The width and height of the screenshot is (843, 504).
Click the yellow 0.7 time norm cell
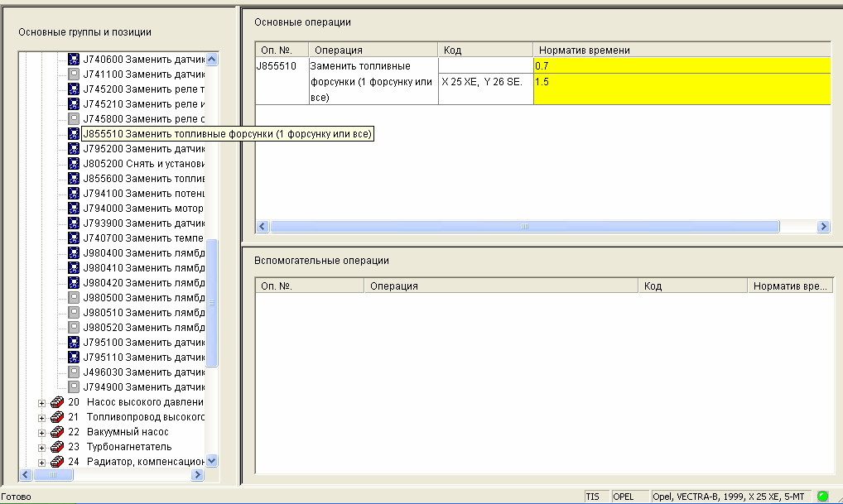pyautogui.click(x=682, y=66)
